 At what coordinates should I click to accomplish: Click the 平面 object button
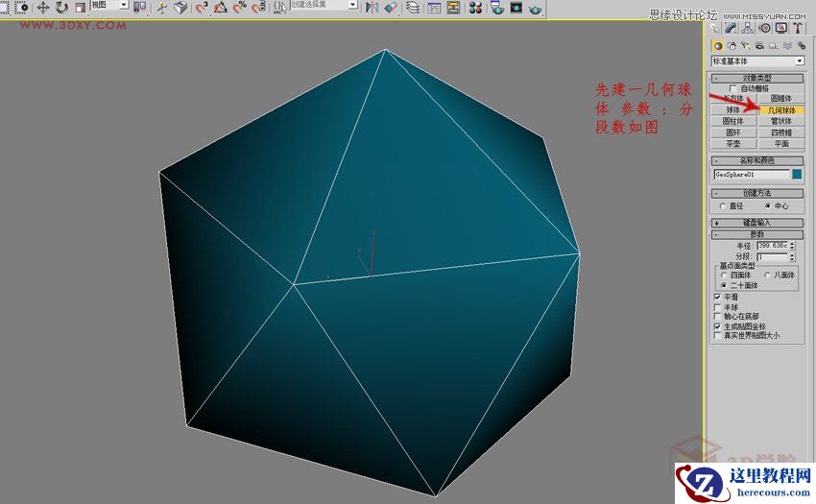click(x=781, y=144)
